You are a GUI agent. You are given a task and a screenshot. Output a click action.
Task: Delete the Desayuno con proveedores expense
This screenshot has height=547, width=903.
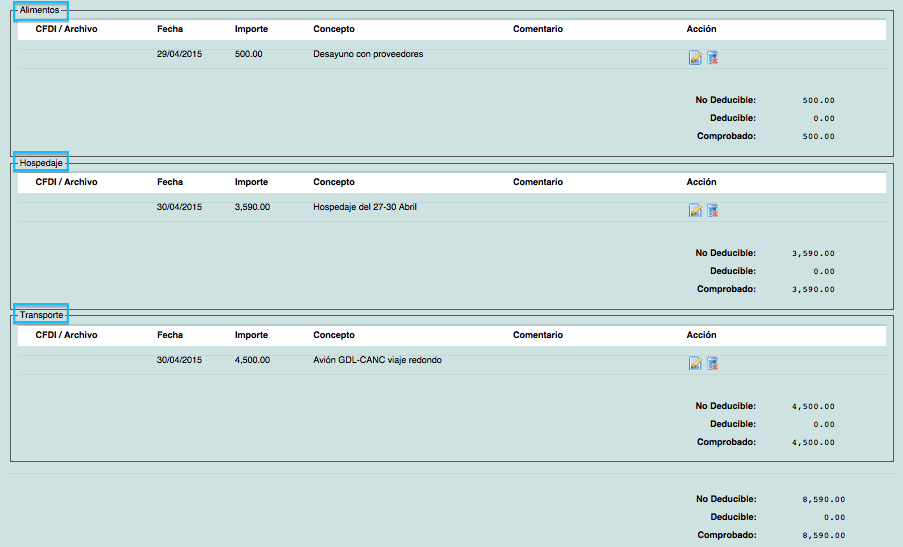(712, 58)
